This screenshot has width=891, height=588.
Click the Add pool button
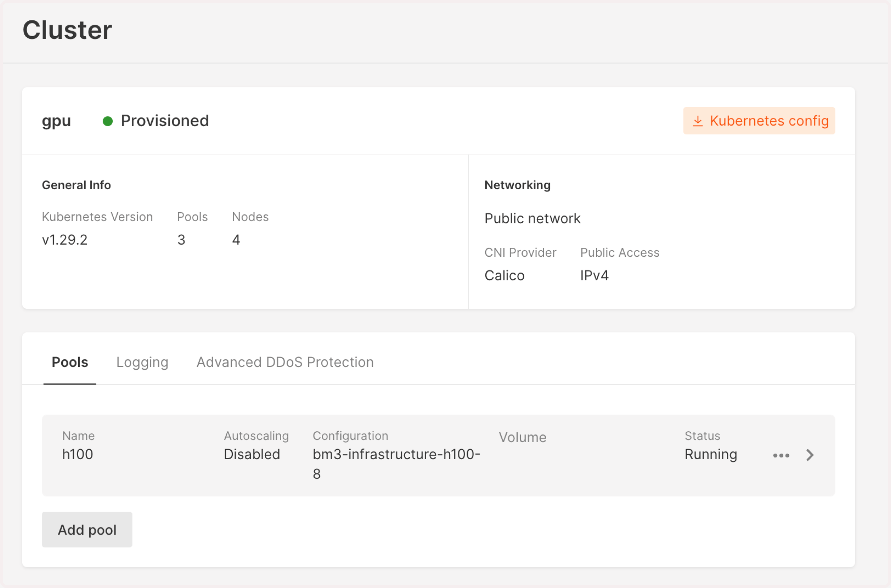coord(87,530)
